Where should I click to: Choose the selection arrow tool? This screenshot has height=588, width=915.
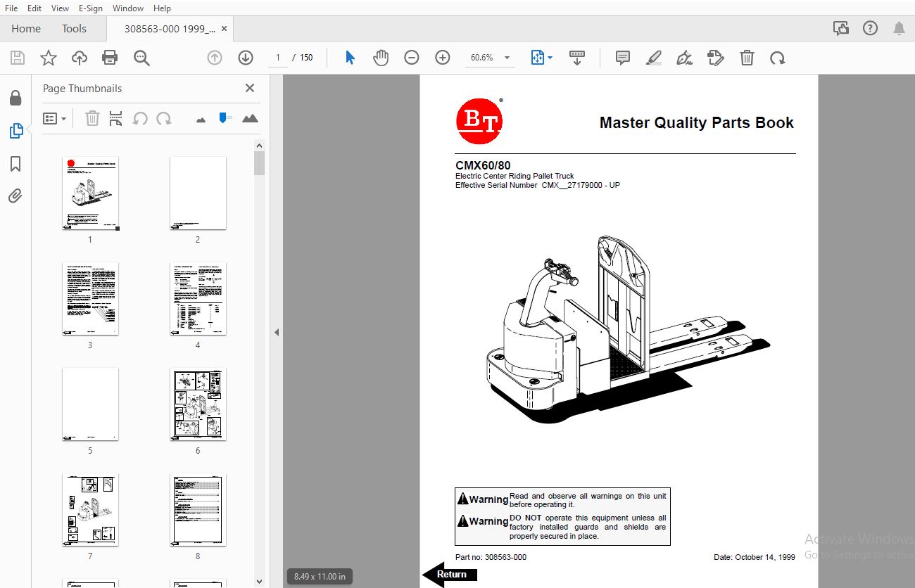(x=350, y=58)
